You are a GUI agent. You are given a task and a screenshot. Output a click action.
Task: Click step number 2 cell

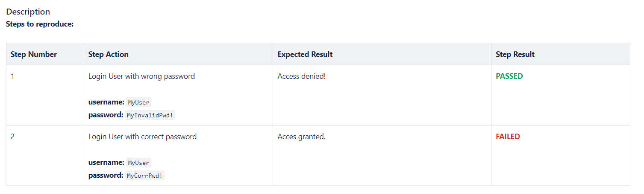pos(13,137)
